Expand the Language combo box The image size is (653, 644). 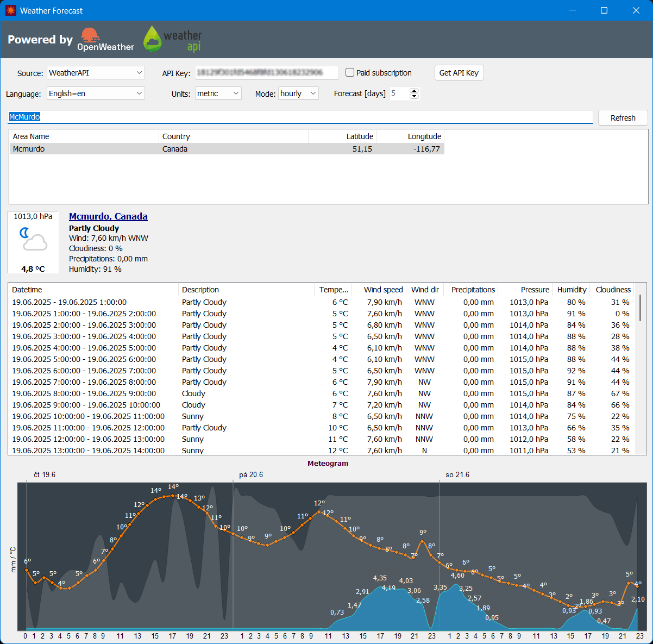(96, 93)
